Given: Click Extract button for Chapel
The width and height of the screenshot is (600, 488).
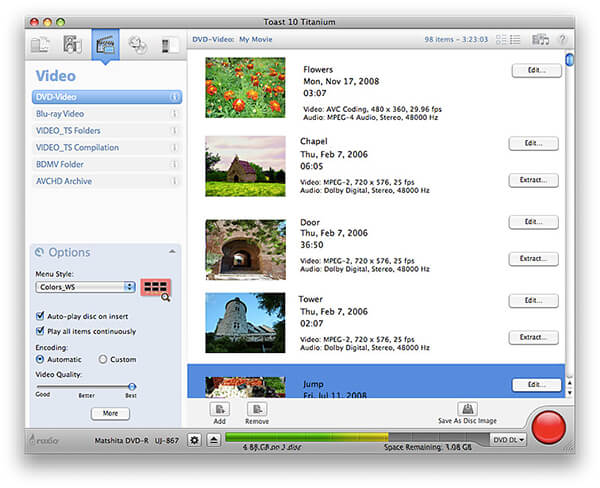Looking at the screenshot, I should [x=533, y=180].
